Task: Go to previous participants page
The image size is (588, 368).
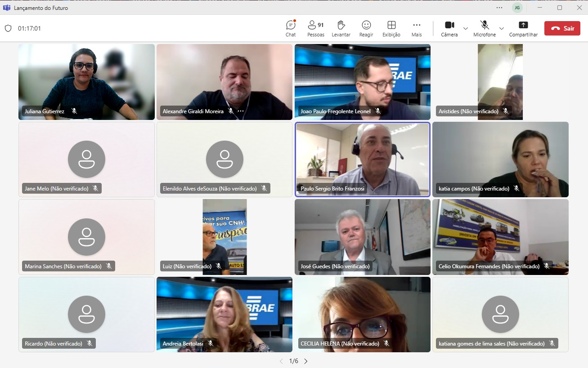Action: click(x=282, y=361)
